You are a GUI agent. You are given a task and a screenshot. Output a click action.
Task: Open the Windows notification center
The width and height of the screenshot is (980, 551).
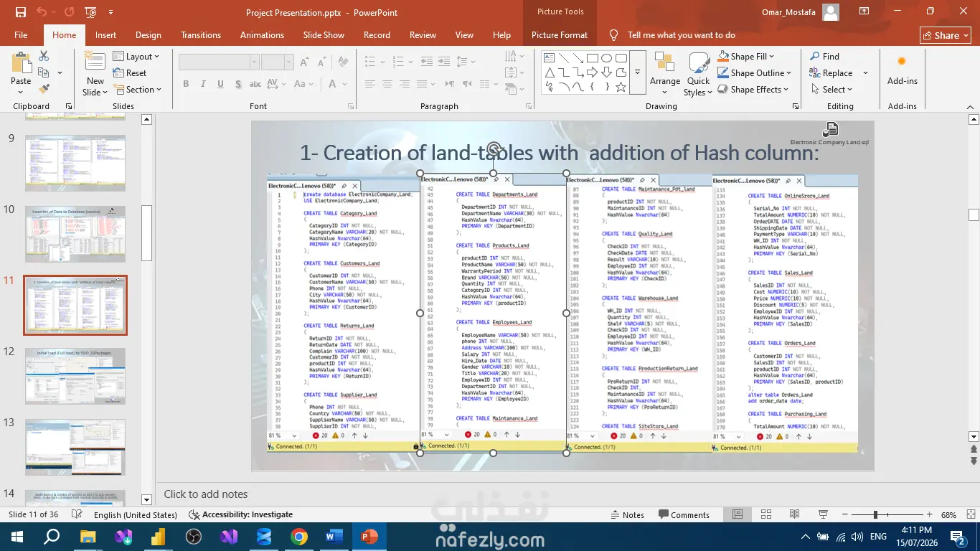click(958, 537)
